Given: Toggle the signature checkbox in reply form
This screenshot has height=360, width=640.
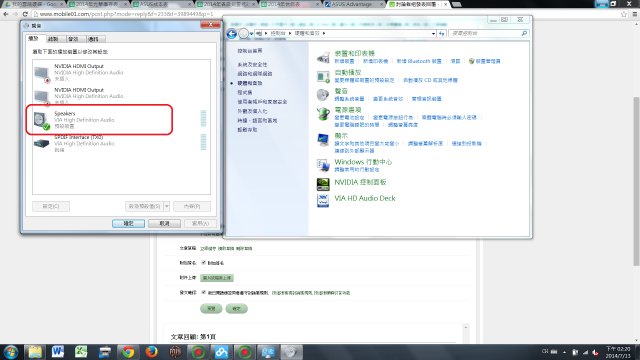Looking at the screenshot, I should pos(203,262).
